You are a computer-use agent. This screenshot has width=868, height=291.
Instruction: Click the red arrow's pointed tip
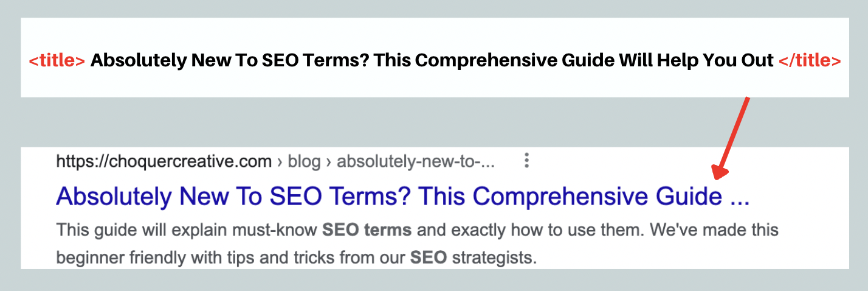coord(716,177)
